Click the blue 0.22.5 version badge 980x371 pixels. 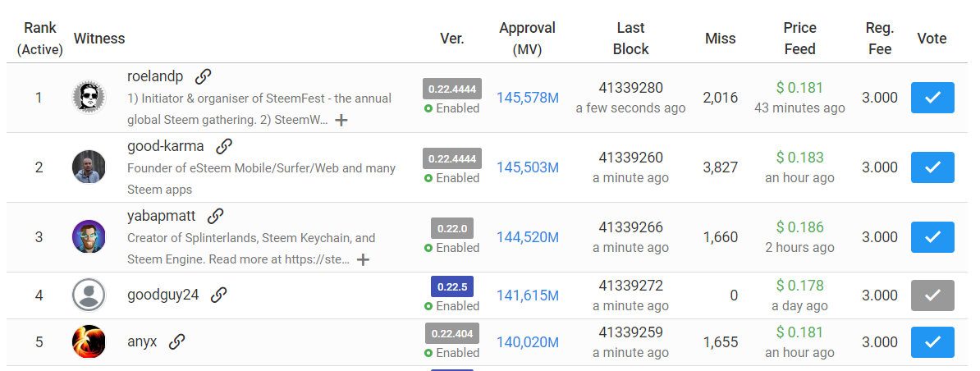point(451,287)
